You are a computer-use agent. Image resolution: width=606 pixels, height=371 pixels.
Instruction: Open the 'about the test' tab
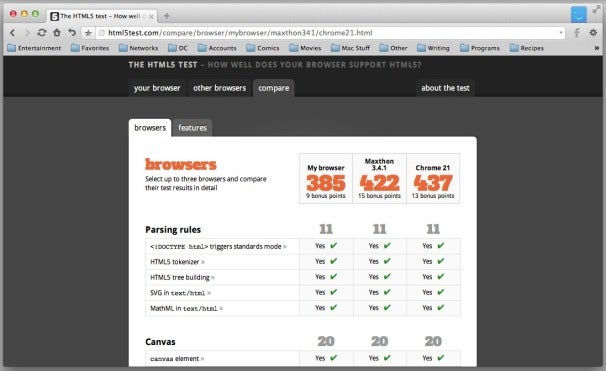[x=445, y=88]
